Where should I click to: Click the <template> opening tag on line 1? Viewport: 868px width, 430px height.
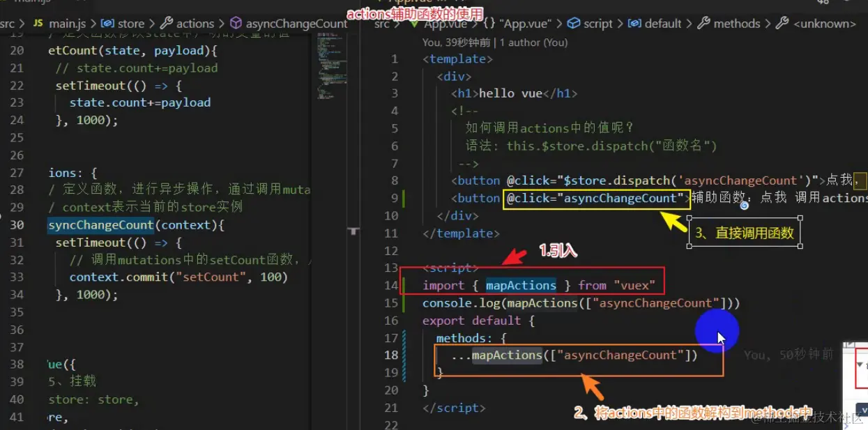click(457, 59)
